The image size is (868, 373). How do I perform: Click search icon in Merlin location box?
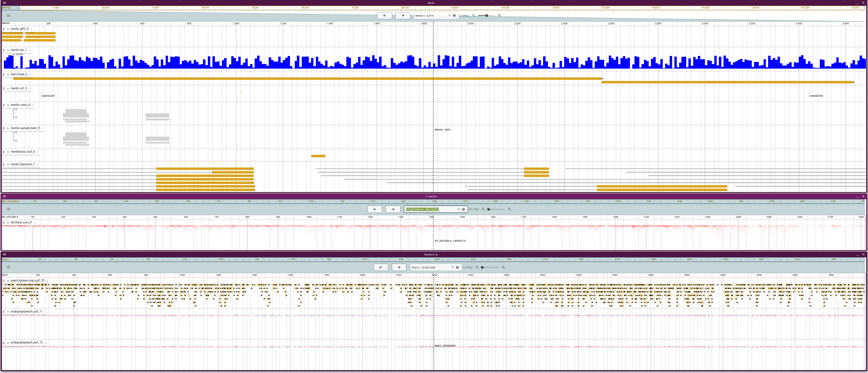click(x=449, y=15)
